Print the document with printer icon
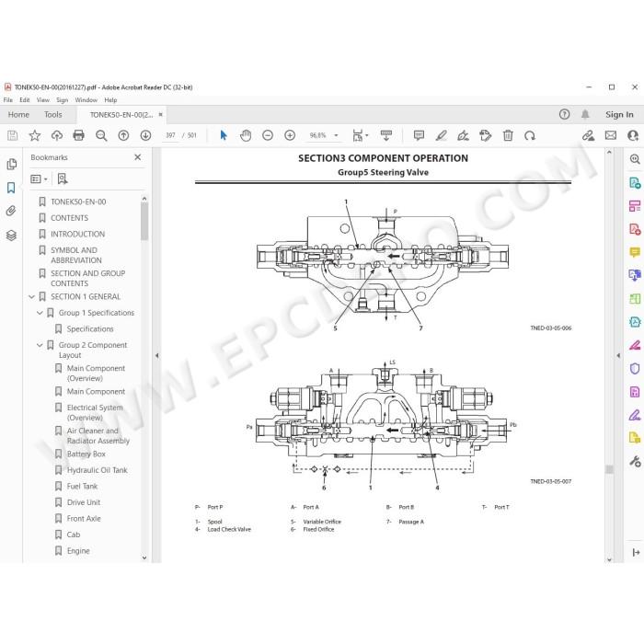Viewport: 644px width, 644px height. coord(78,135)
